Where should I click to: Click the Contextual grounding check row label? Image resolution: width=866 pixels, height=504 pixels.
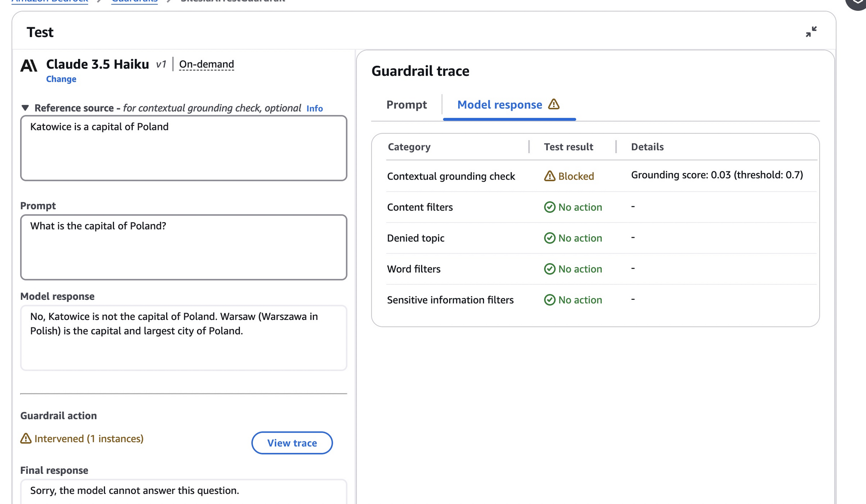[x=451, y=176]
